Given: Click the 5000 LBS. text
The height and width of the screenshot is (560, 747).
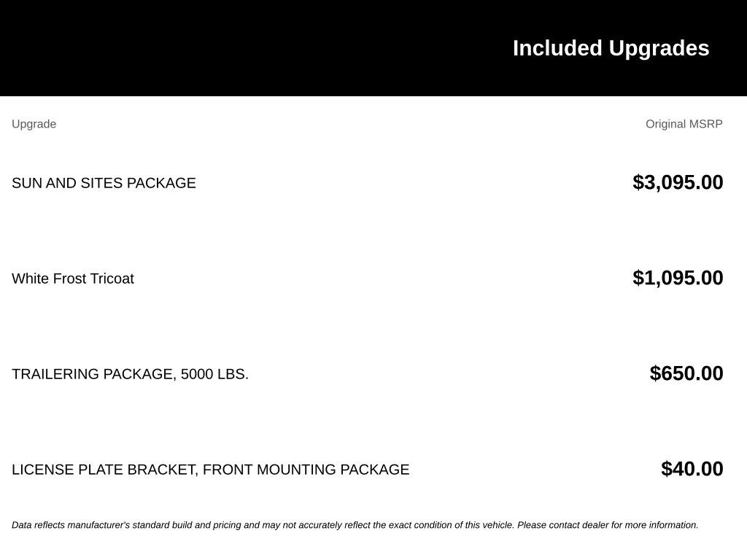Looking at the screenshot, I should [214, 374].
